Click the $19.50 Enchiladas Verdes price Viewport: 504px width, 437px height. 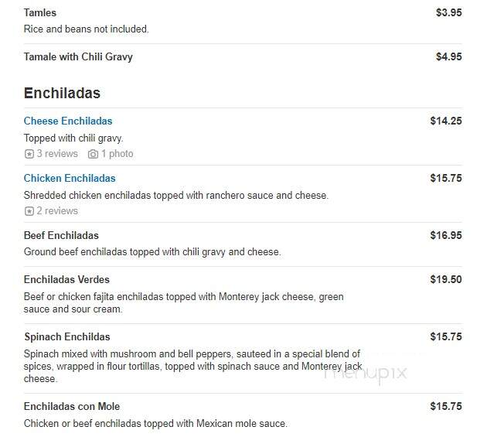446,279
